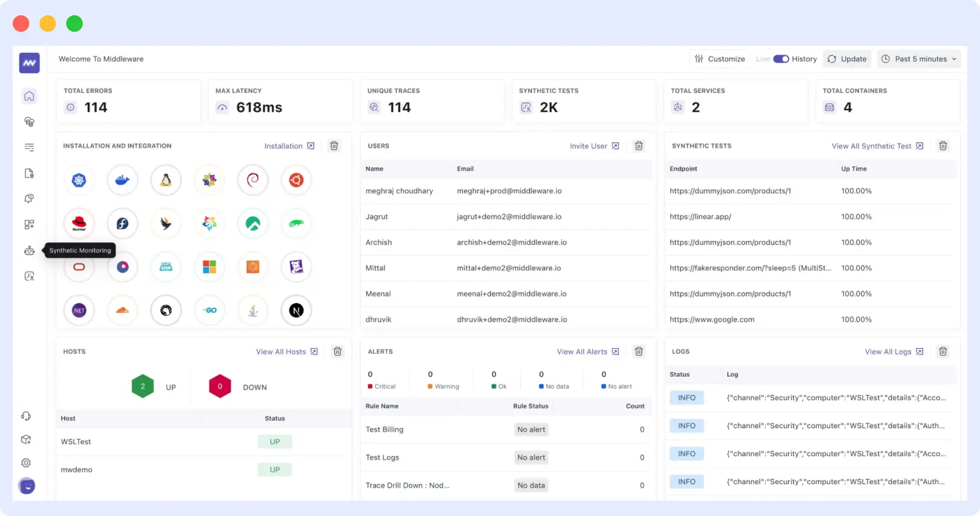Click the https://linear.app/ endpoint
The width and height of the screenshot is (980, 516).
(700, 217)
